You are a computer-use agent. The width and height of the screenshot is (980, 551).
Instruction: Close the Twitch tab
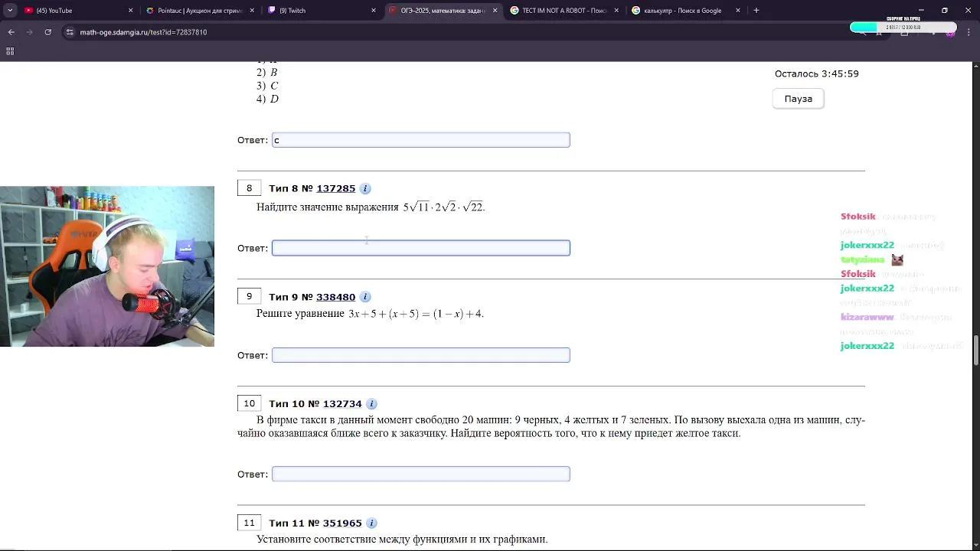coord(374,11)
